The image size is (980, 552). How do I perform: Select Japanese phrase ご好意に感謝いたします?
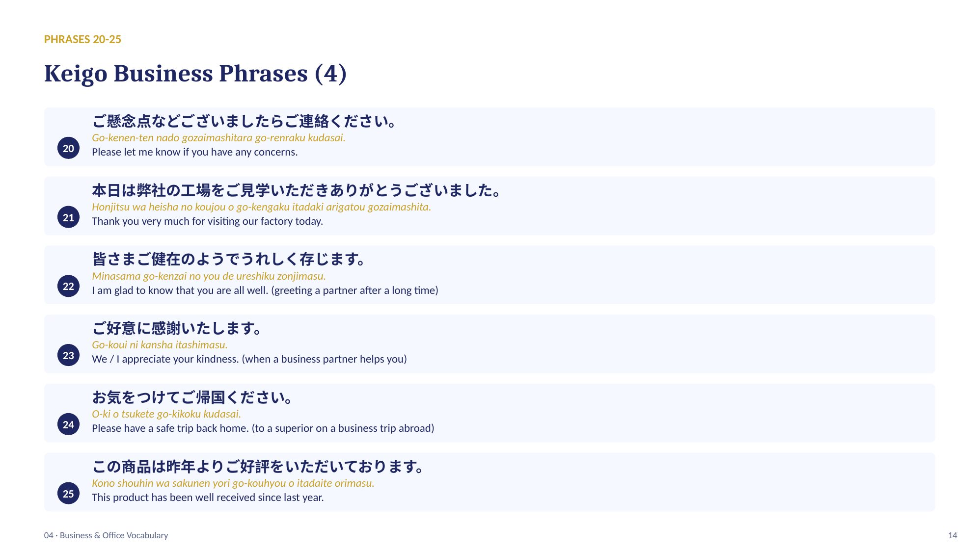(x=178, y=328)
